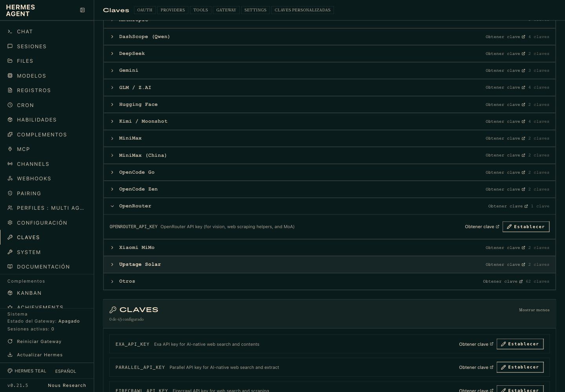Expand the MiniMax provider row
The width and height of the screenshot is (565, 392).
click(x=329, y=138)
